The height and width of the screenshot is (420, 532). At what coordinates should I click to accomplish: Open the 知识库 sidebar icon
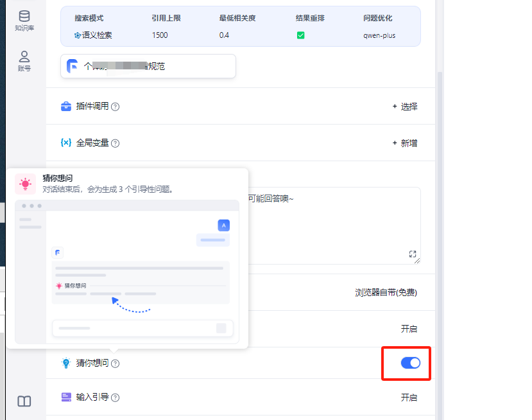pyautogui.click(x=24, y=21)
